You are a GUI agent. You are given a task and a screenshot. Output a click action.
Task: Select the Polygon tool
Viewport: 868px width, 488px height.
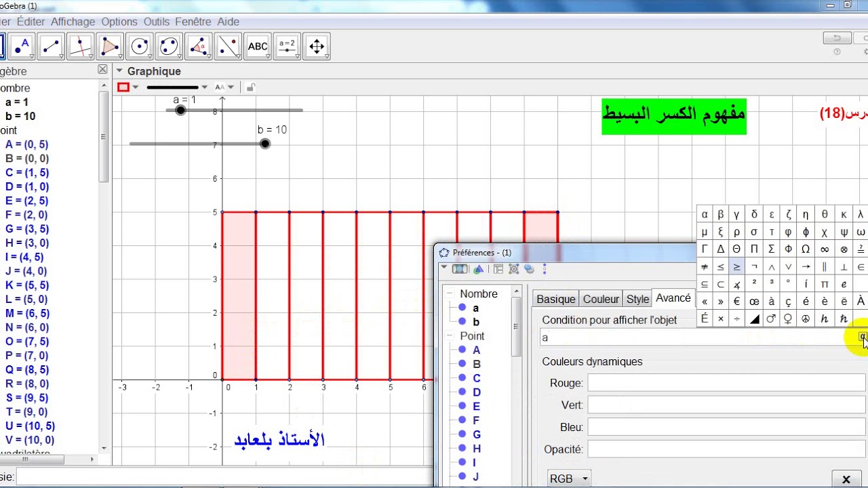click(x=110, y=46)
